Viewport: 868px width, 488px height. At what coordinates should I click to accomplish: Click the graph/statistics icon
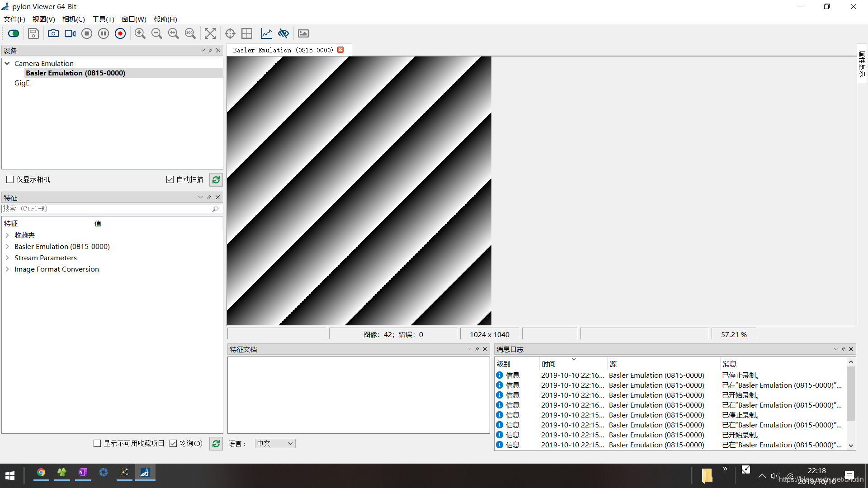point(266,33)
